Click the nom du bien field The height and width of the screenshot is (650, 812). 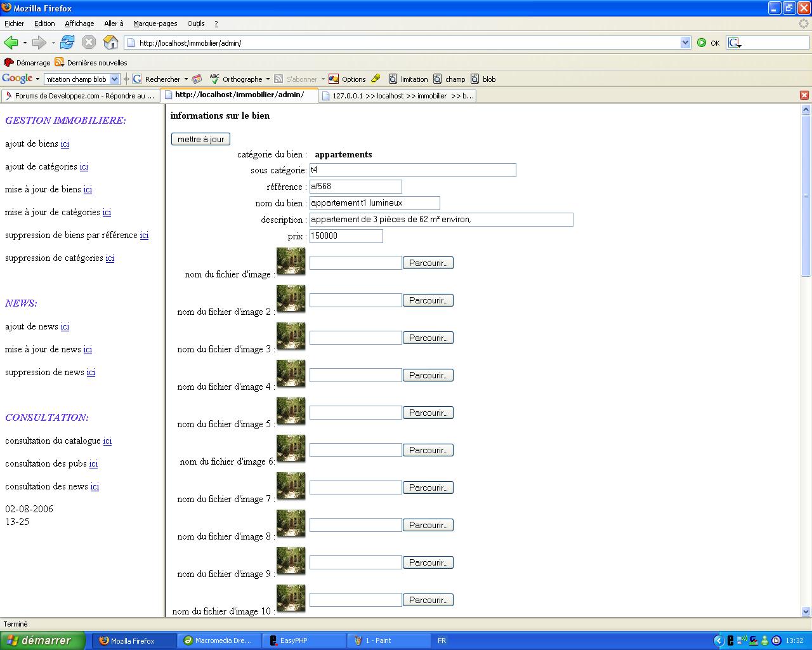coord(375,203)
